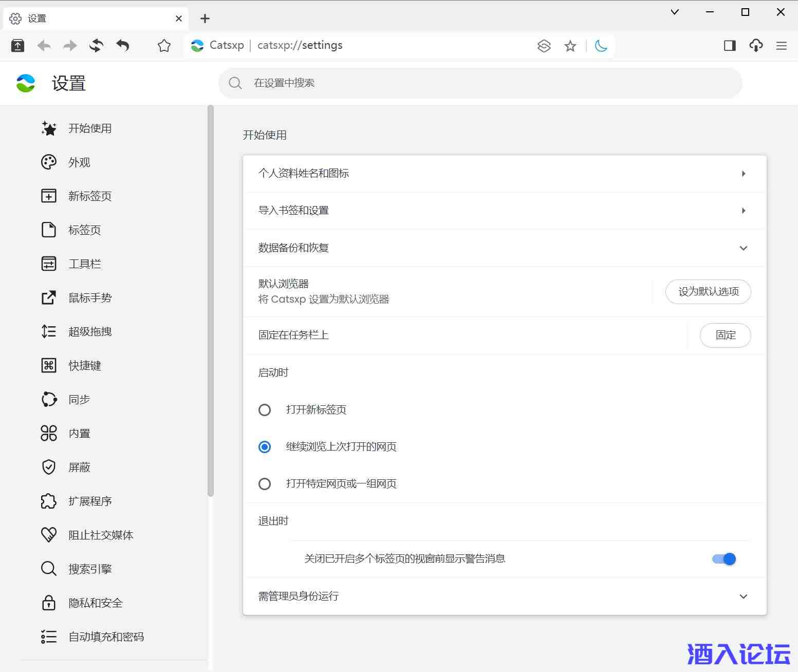Open the side panel icon
The width and height of the screenshot is (798, 672).
tap(729, 46)
